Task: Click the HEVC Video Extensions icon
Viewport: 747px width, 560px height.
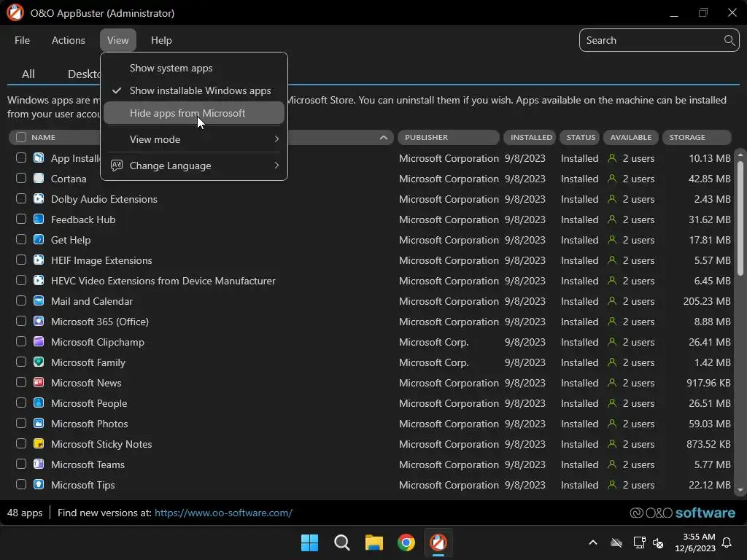Action: pos(39,281)
